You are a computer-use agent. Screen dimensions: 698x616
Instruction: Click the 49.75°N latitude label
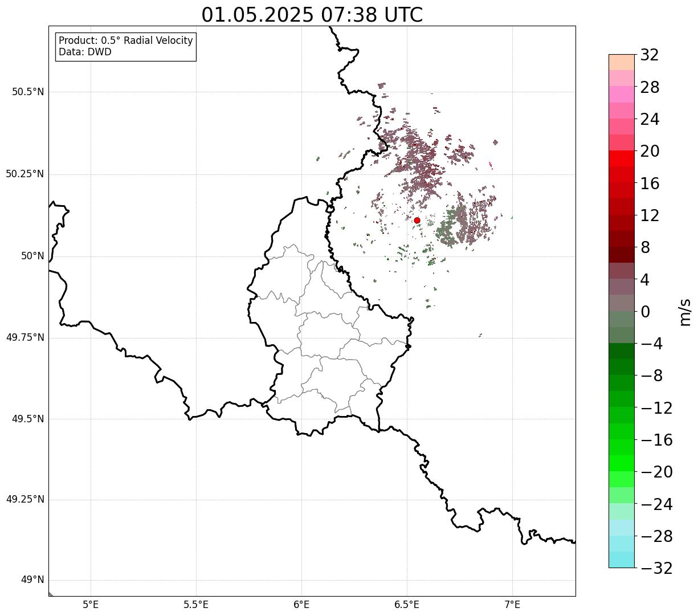25,337
